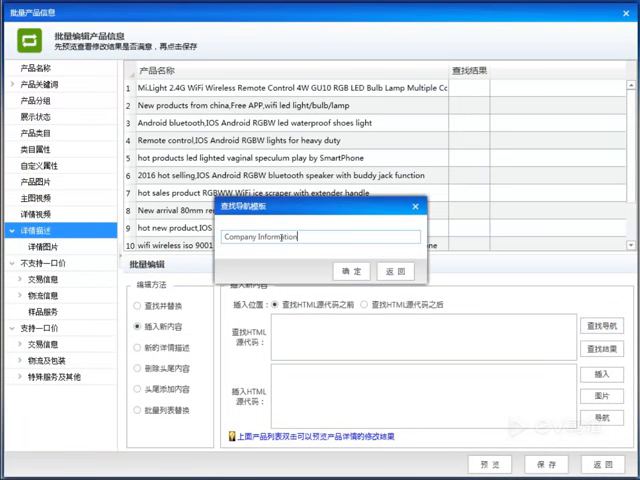Expand 交易信息 under 支持一口价
This screenshot has width=640, height=480.
pos(20,344)
